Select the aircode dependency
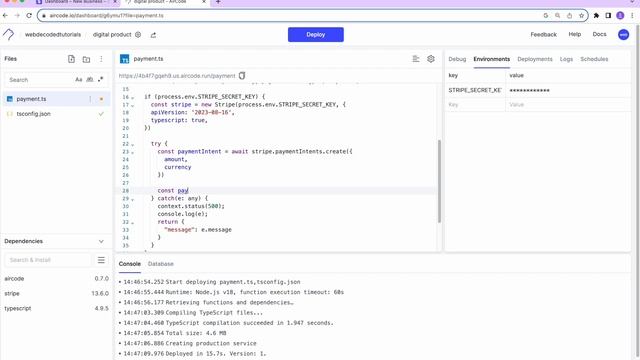 click(56, 279)
